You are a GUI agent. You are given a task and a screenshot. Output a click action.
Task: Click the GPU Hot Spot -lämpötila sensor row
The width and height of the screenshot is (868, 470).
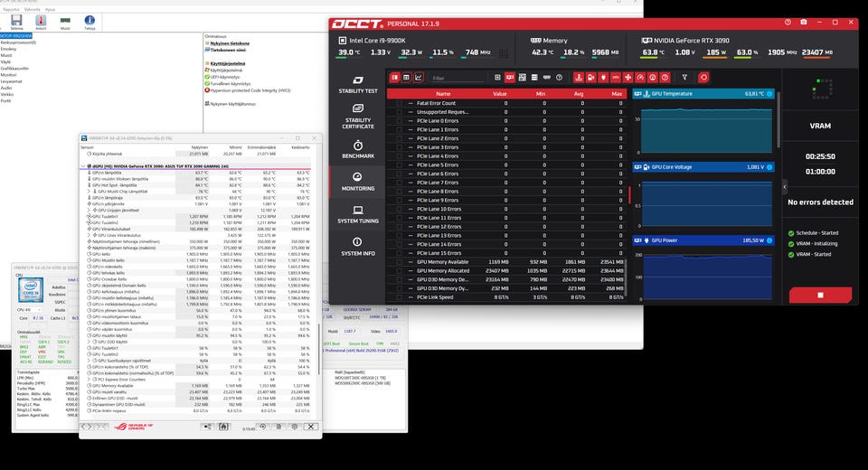[x=199, y=185]
